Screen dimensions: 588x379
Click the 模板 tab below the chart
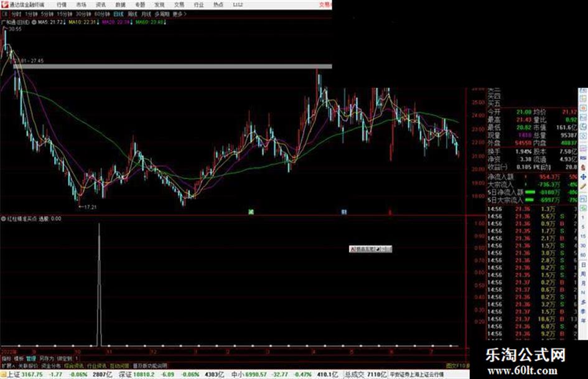point(19,358)
